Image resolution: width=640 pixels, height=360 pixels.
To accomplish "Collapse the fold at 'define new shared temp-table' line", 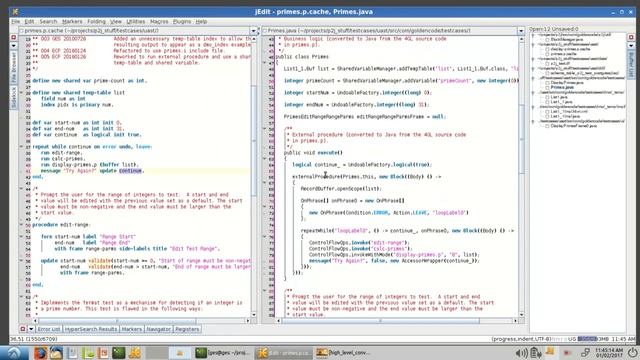I will [x=21, y=93].
